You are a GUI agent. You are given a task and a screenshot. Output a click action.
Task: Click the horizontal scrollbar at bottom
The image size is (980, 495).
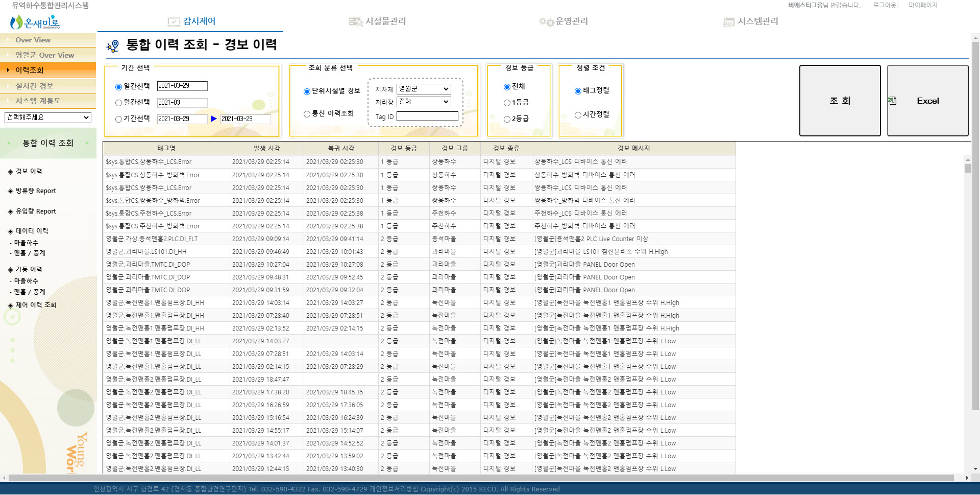pos(481,478)
